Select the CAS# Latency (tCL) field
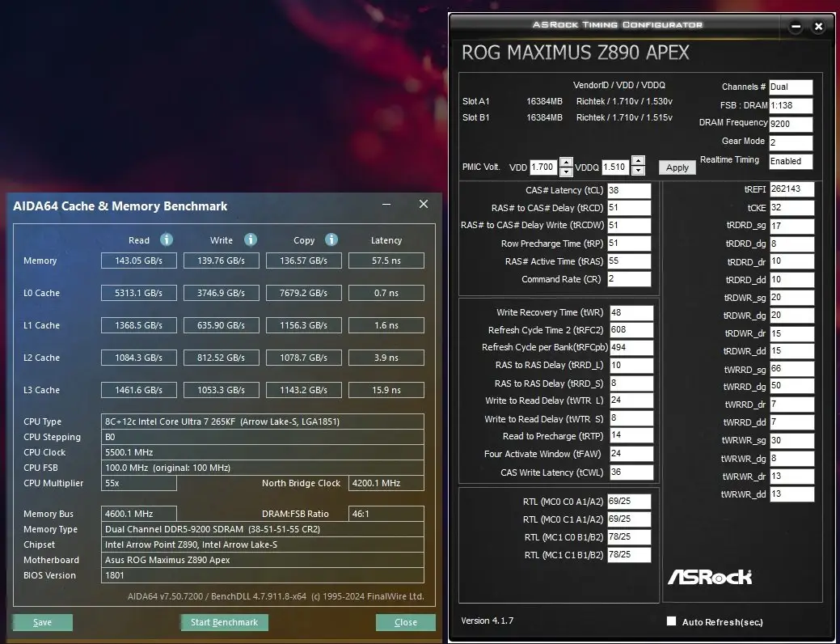This screenshot has width=840, height=644. (x=629, y=190)
